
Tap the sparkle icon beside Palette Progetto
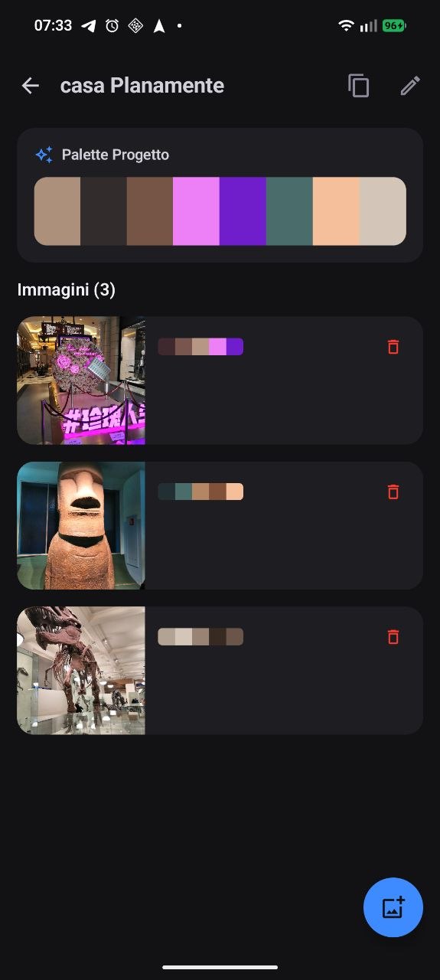point(44,155)
